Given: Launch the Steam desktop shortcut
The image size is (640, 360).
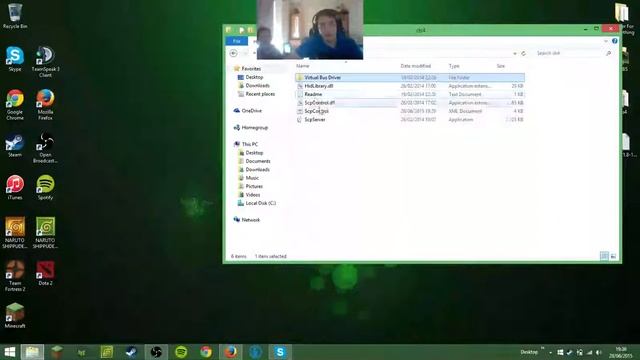Looking at the screenshot, I should (15, 145).
